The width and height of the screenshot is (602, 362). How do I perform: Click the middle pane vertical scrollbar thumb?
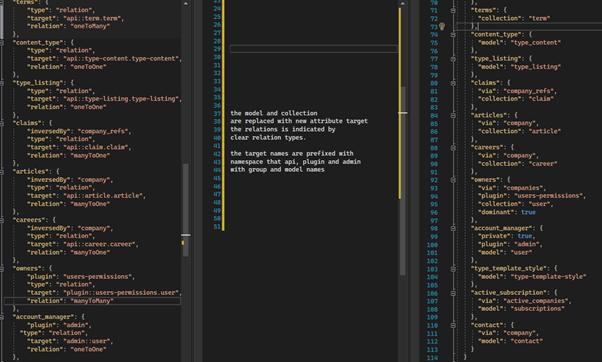(403, 181)
